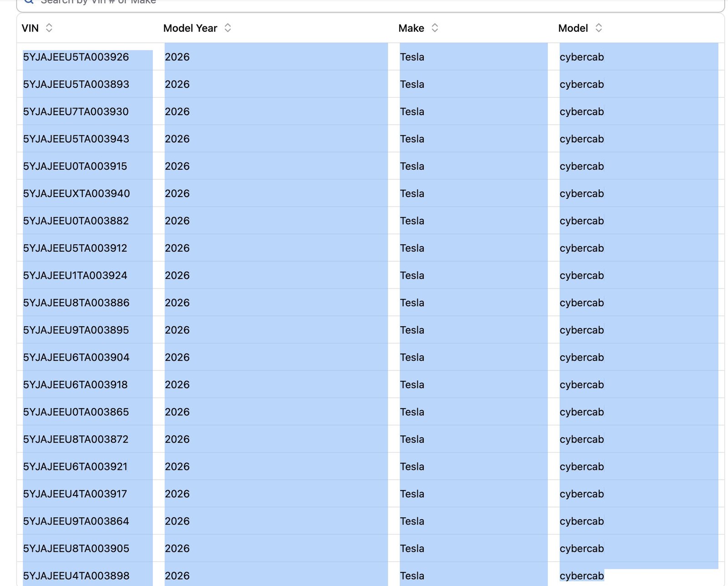
Task: Click 2026 in row 5YJAJEEU5TA003926
Action: pos(177,57)
